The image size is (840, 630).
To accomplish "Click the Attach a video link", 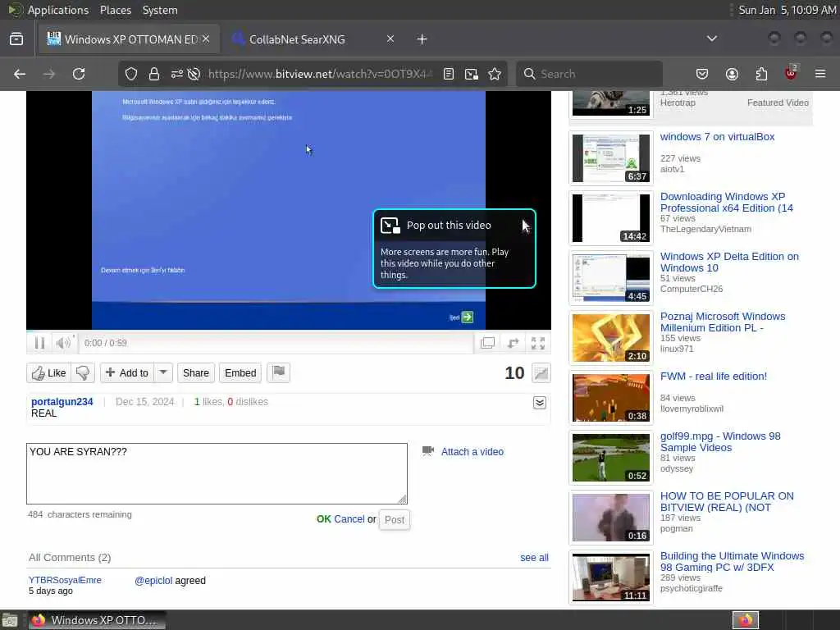I will (472, 452).
